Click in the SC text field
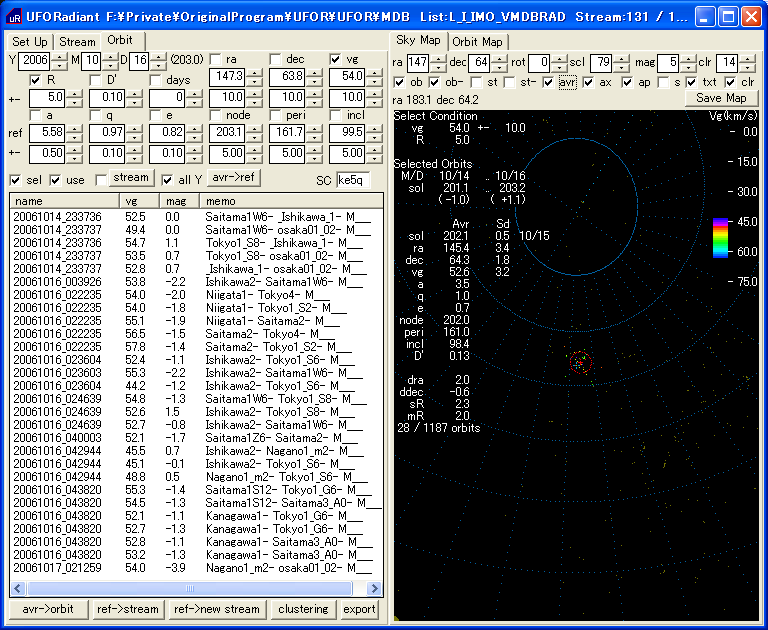 click(x=352, y=180)
